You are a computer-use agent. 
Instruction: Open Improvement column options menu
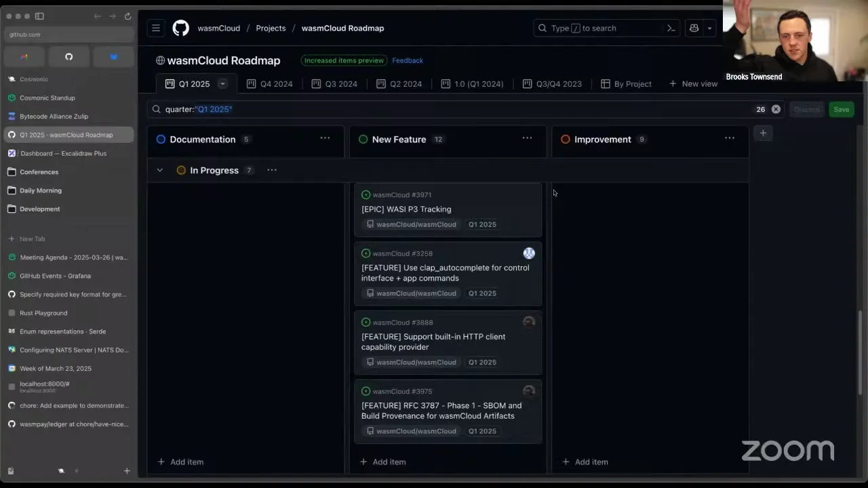[x=729, y=138]
